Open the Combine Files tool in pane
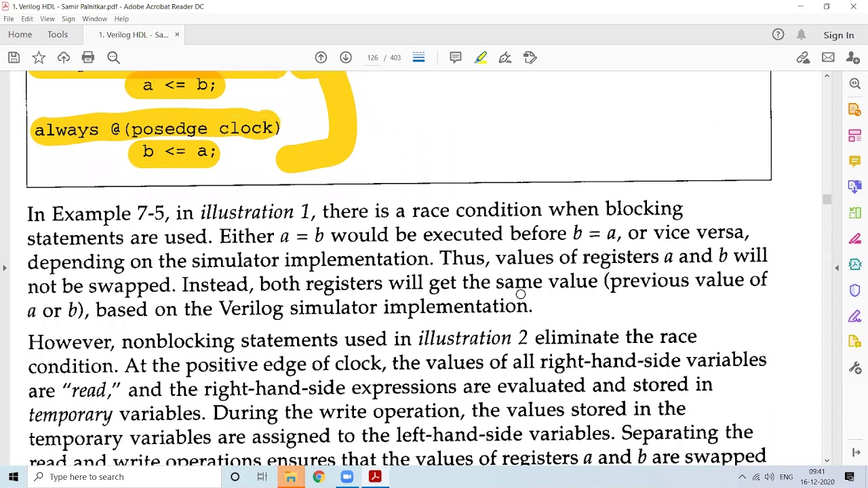Screen dimensions: 868x488 [x=855, y=187]
